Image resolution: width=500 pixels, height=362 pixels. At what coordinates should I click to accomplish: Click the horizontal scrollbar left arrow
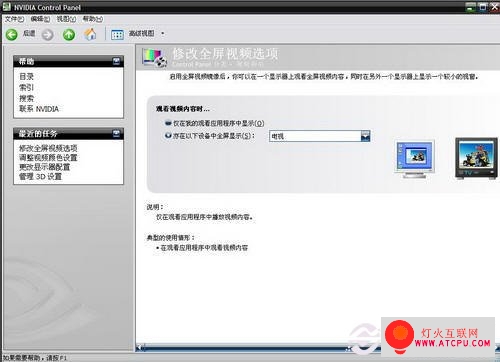(139, 348)
